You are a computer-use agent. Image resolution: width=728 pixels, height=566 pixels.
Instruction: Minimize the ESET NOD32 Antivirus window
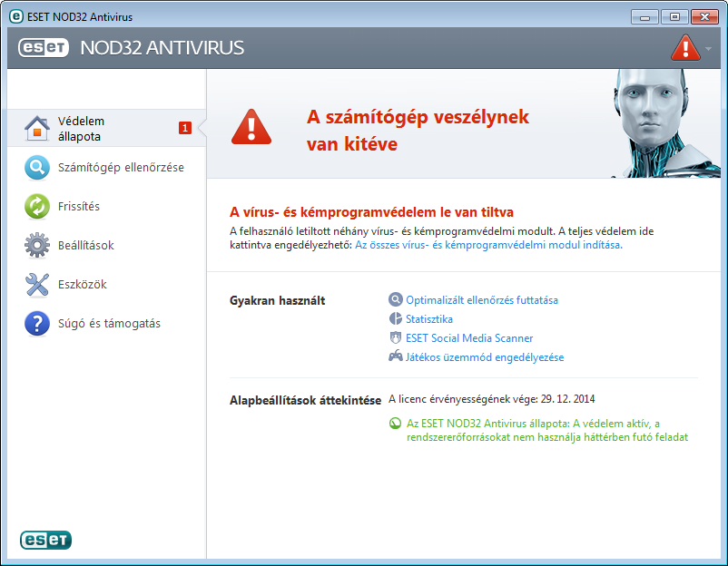pos(644,17)
